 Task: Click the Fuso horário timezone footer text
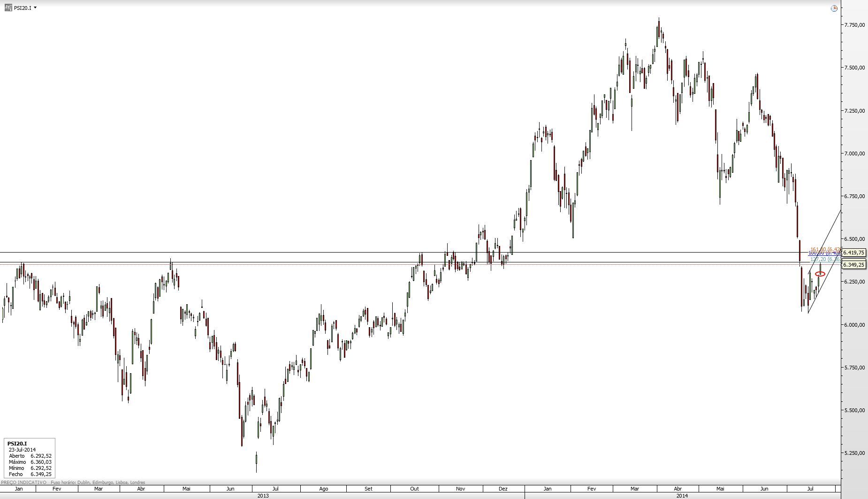click(98, 482)
